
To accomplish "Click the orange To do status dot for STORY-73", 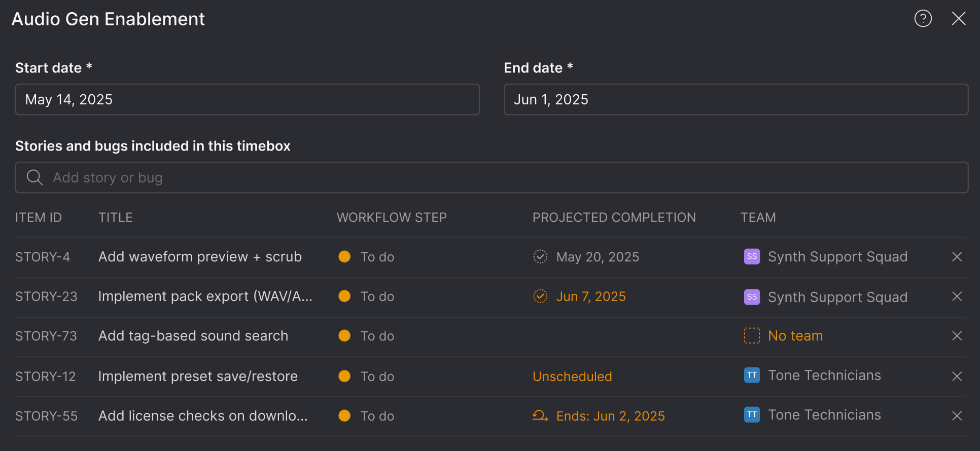I will (344, 335).
